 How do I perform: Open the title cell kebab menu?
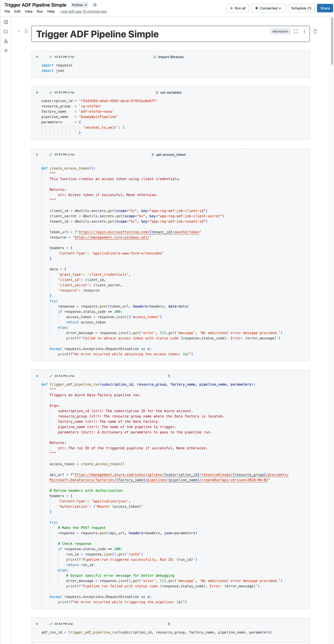[304, 31]
